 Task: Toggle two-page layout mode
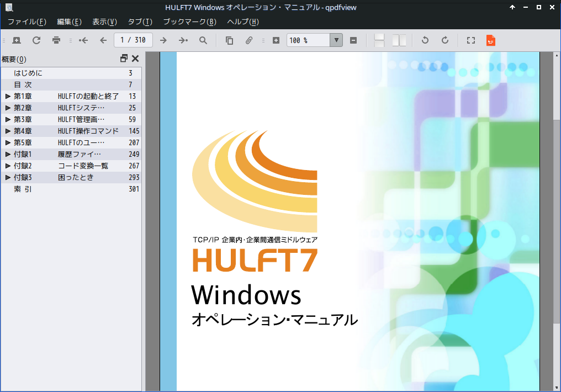coord(399,40)
